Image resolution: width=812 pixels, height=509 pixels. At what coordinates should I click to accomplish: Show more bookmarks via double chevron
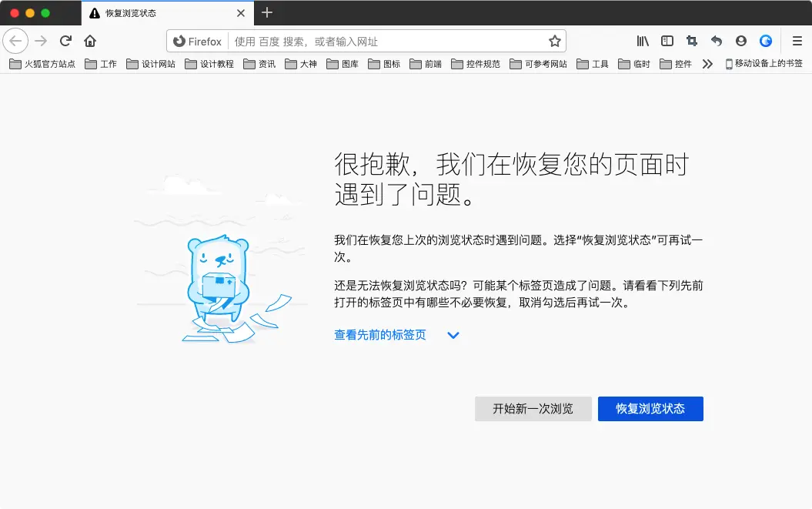pos(707,64)
